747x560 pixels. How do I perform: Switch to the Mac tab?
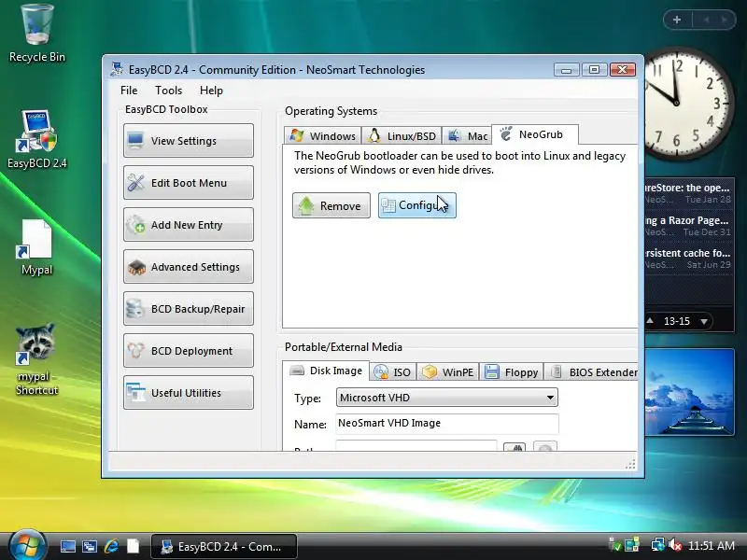(467, 135)
